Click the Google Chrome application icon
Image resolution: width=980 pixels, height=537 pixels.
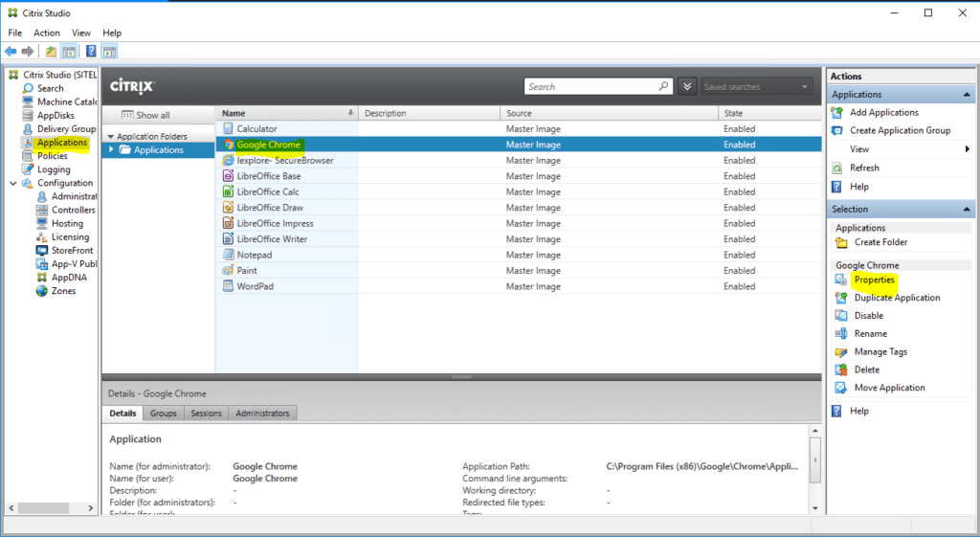tap(228, 145)
